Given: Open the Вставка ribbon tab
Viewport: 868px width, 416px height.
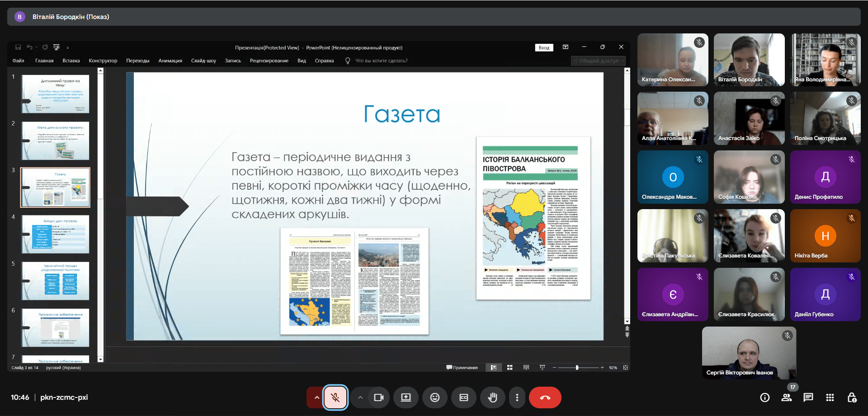Looking at the screenshot, I should point(71,61).
